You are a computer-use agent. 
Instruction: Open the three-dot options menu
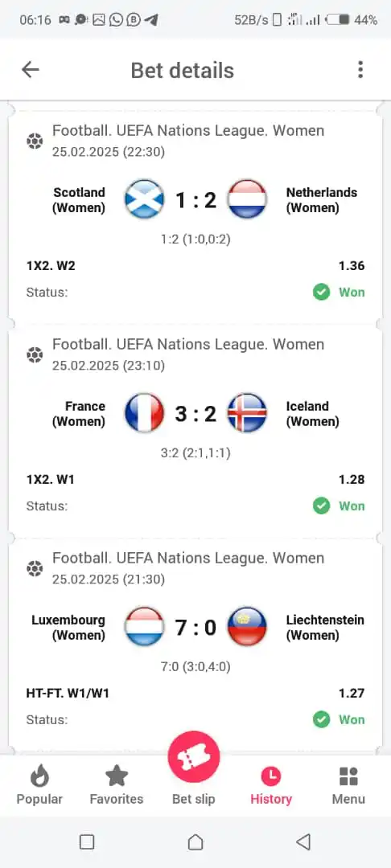click(360, 70)
